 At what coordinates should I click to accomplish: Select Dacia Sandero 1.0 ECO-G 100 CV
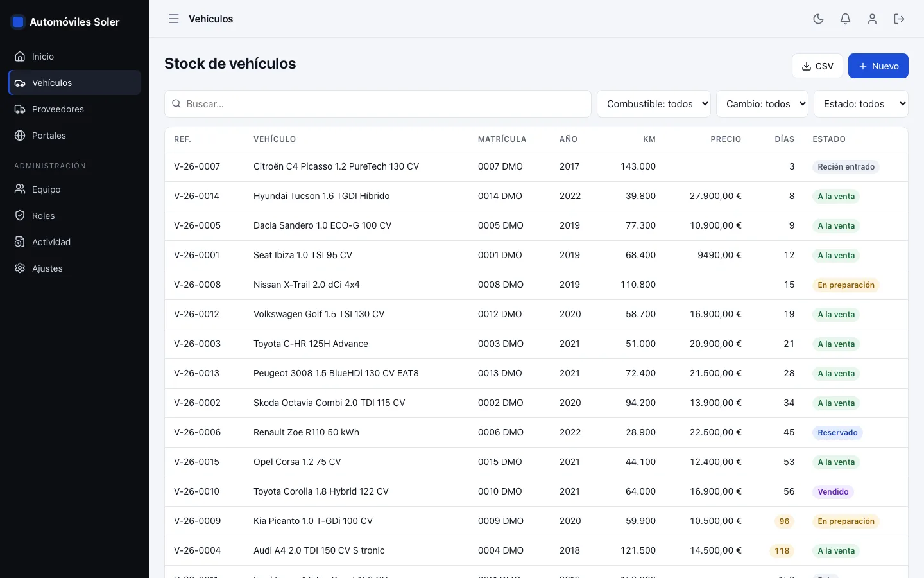(x=322, y=225)
